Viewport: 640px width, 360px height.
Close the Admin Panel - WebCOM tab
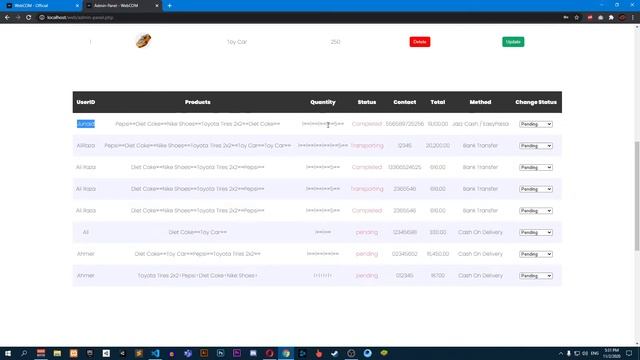point(157,6)
